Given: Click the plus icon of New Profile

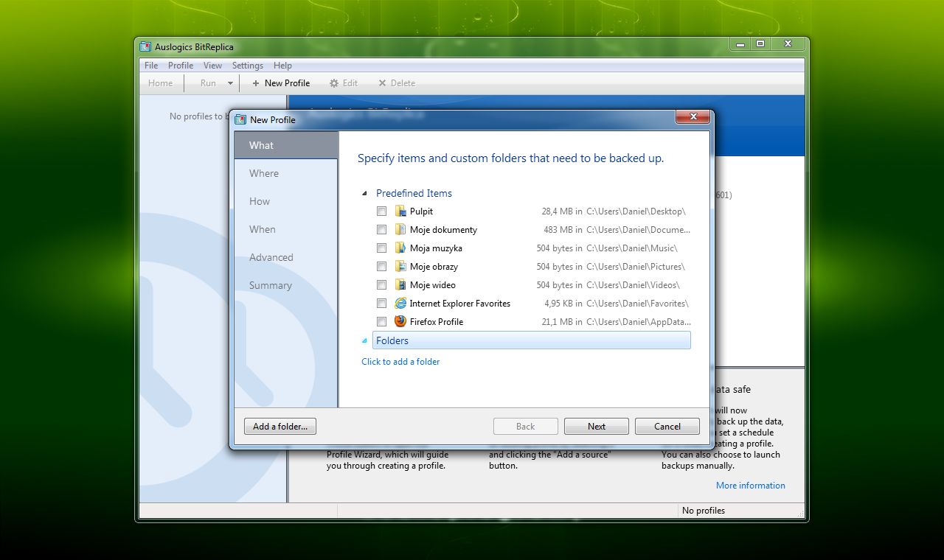Looking at the screenshot, I should click(x=256, y=83).
